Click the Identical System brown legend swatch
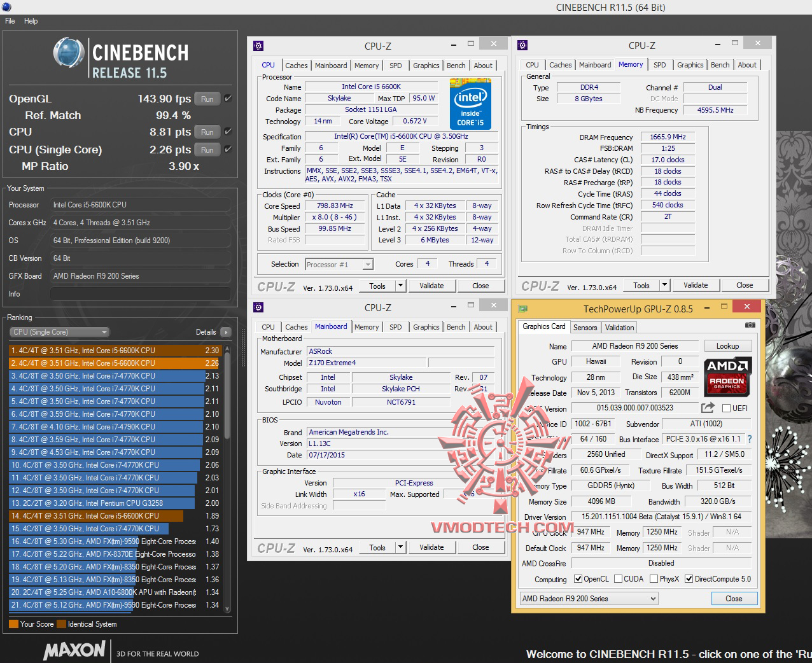Image resolution: width=812 pixels, height=663 pixels. tap(61, 624)
